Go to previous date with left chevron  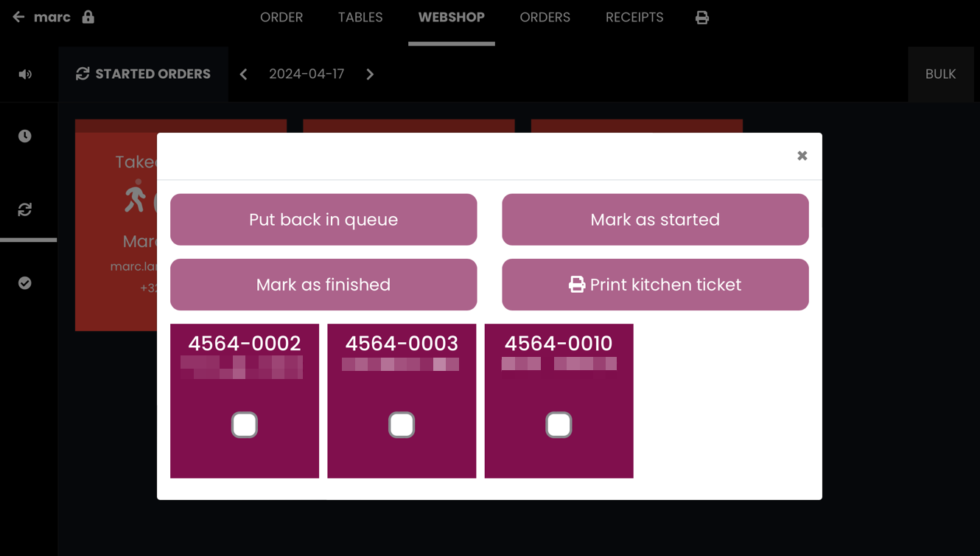click(243, 74)
